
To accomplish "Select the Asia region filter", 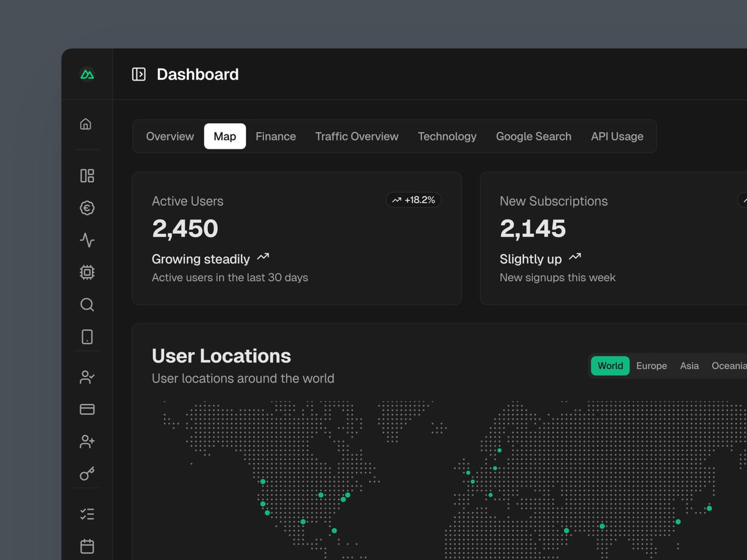I will click(689, 366).
